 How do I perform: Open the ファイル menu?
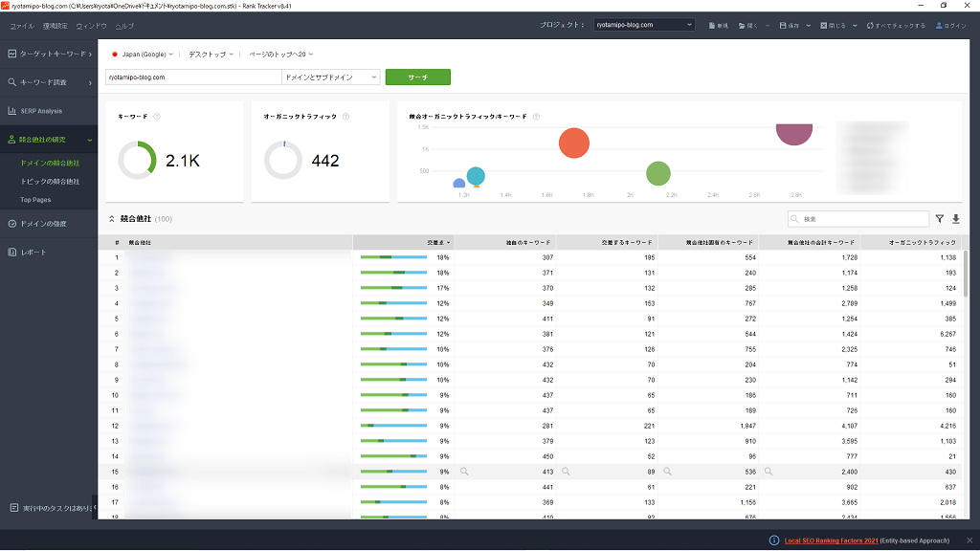pyautogui.click(x=22, y=26)
